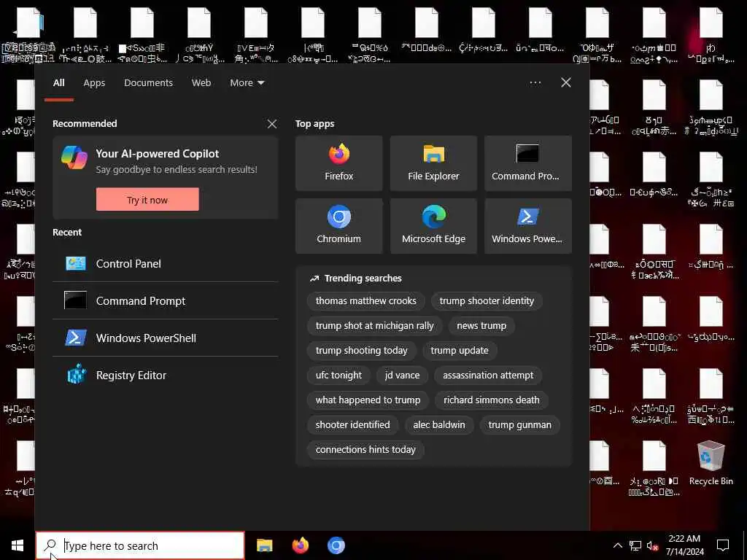The image size is (747, 560).
Task: Click the taskbar clock showing 2:22 AM
Action: pyautogui.click(x=684, y=545)
